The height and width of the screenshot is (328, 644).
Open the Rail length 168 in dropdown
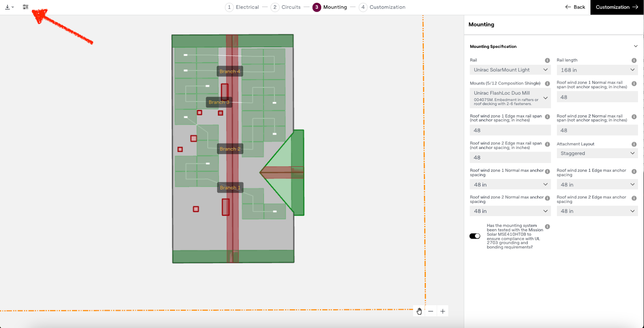coord(597,70)
